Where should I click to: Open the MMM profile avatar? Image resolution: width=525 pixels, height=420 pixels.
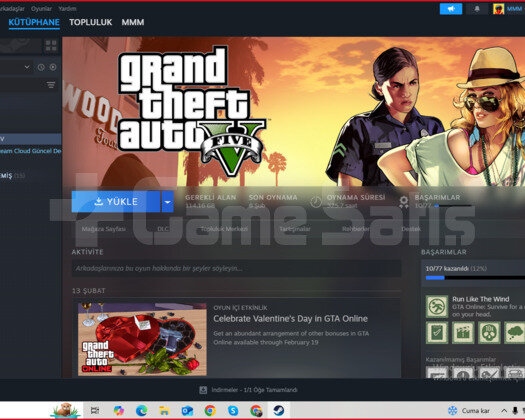tap(498, 9)
